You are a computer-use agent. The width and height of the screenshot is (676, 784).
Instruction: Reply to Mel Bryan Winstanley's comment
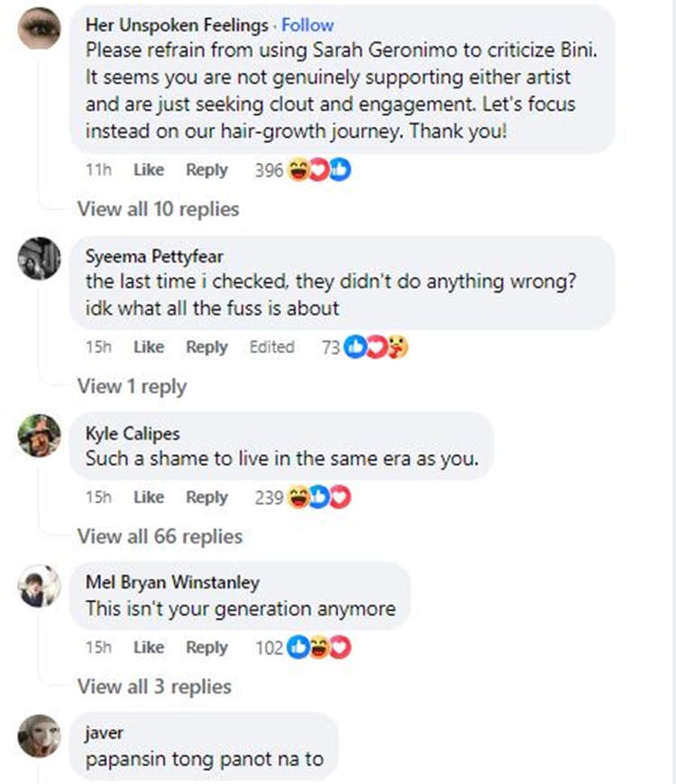(x=206, y=647)
